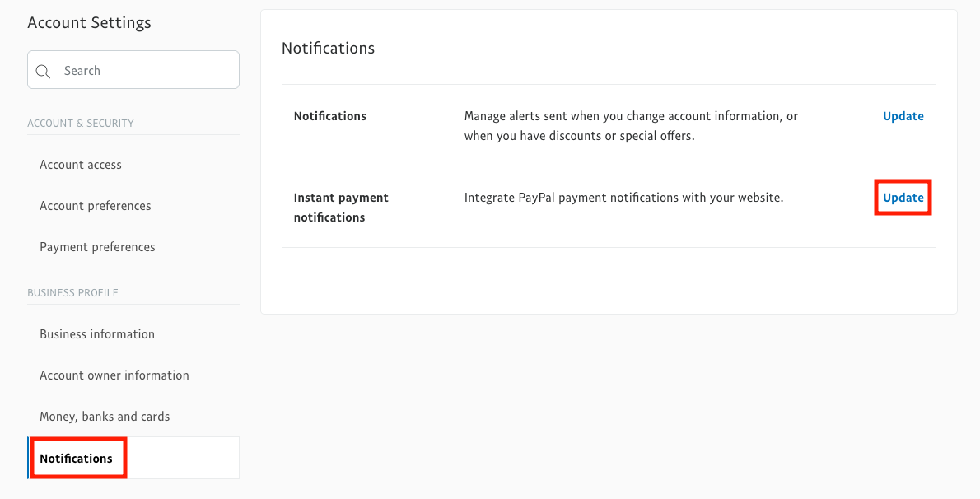Click Update link for Notifications alerts
Viewport: 980px width, 499px height.
click(903, 116)
